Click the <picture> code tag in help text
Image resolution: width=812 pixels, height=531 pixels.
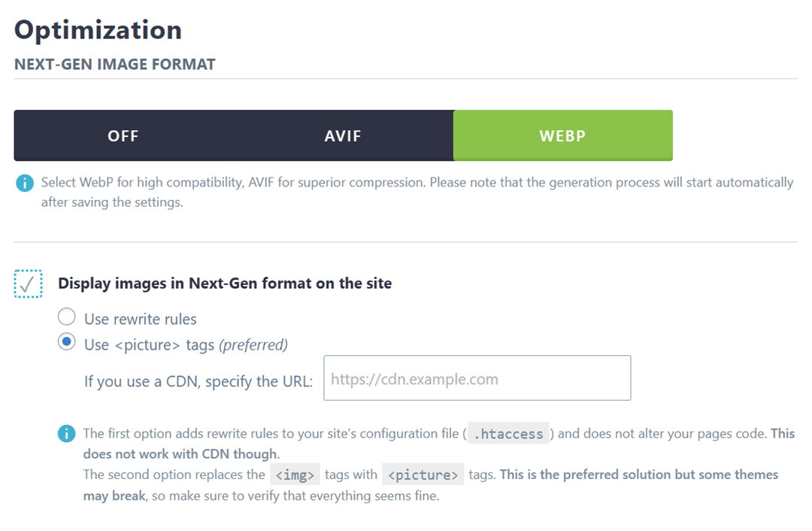tap(423, 475)
